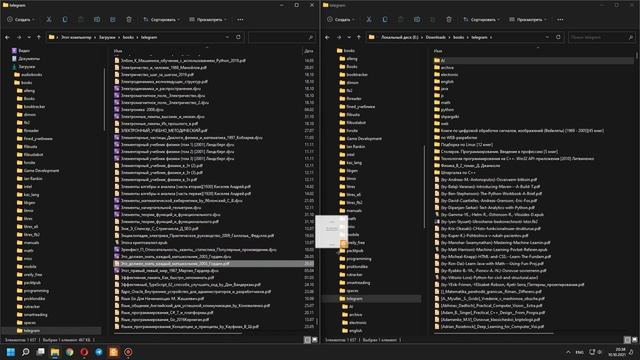
Task: Click the Rename icon in right window toolbar
Action: pyautogui.click(x=417, y=20)
